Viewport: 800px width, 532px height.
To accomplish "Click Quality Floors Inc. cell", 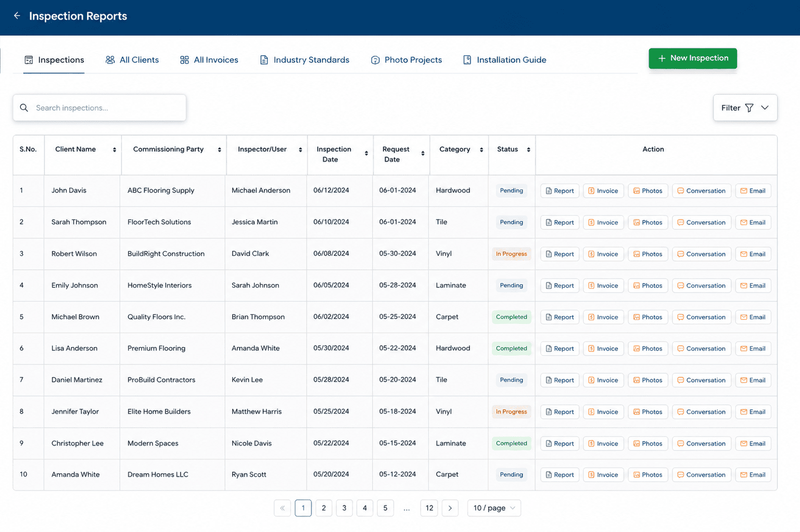I will (x=156, y=317).
